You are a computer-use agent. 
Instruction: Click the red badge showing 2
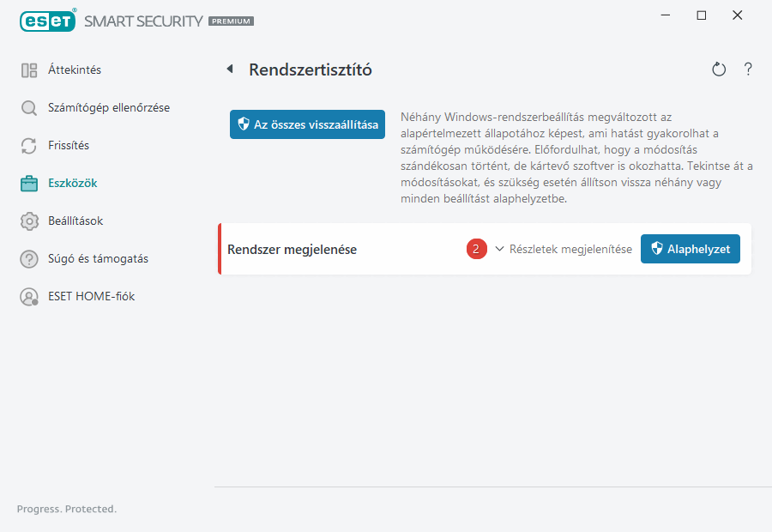477,248
